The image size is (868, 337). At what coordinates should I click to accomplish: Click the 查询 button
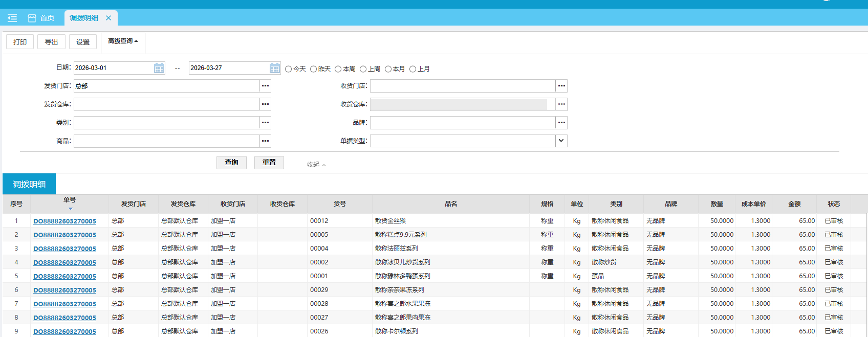point(231,163)
